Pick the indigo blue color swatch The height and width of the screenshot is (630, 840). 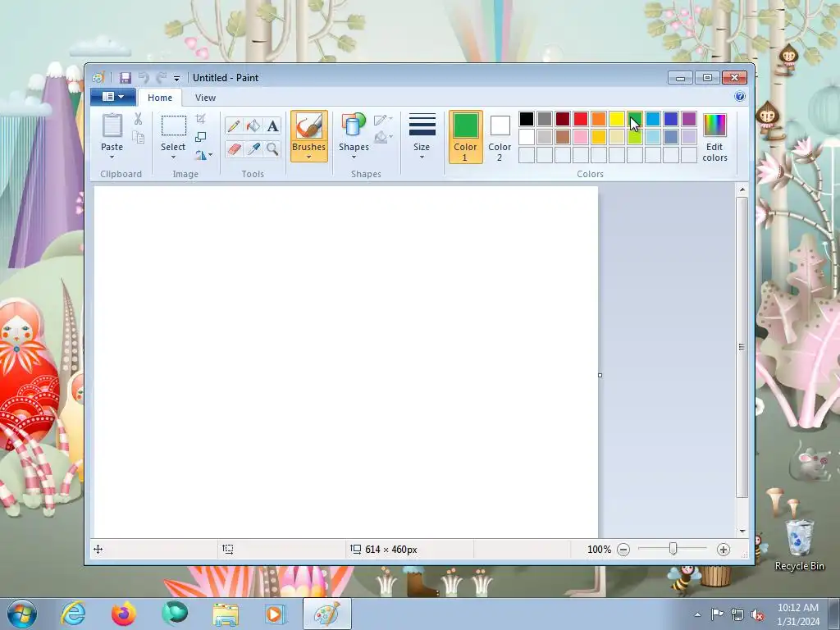click(x=671, y=118)
